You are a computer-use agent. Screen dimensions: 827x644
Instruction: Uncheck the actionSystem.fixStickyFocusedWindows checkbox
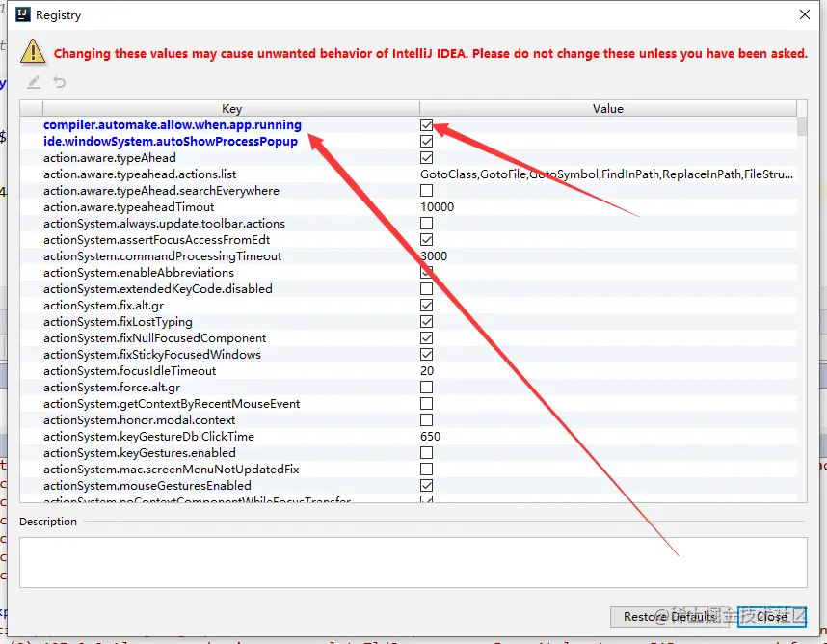pyautogui.click(x=426, y=354)
